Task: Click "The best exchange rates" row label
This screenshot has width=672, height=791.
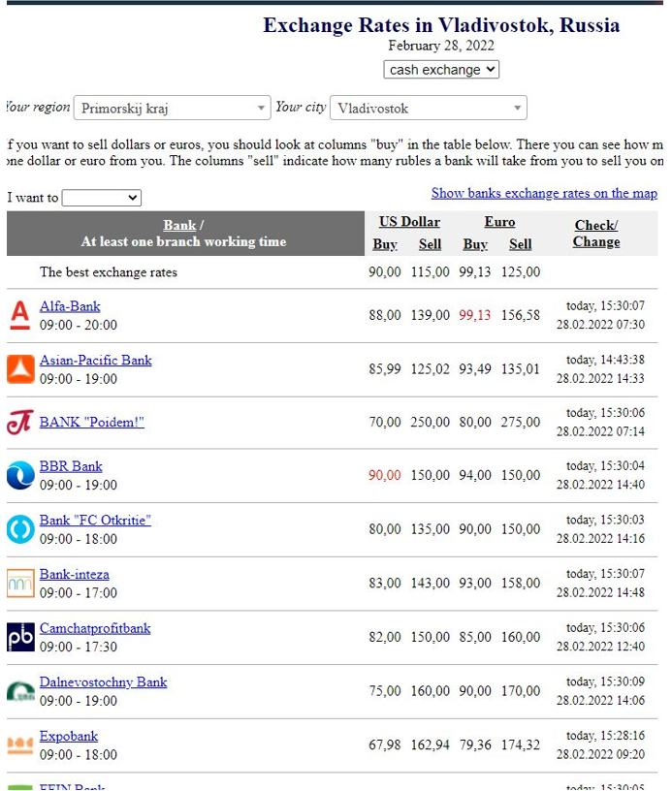Action: pos(109,272)
